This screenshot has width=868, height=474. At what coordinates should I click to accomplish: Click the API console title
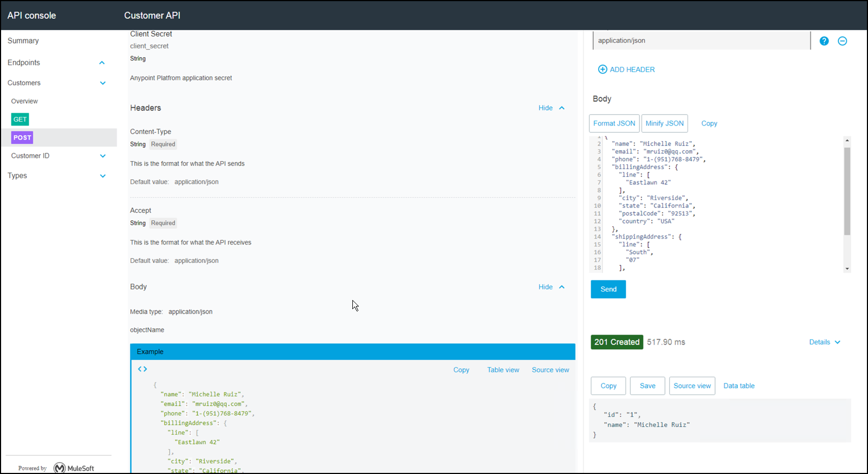point(32,16)
